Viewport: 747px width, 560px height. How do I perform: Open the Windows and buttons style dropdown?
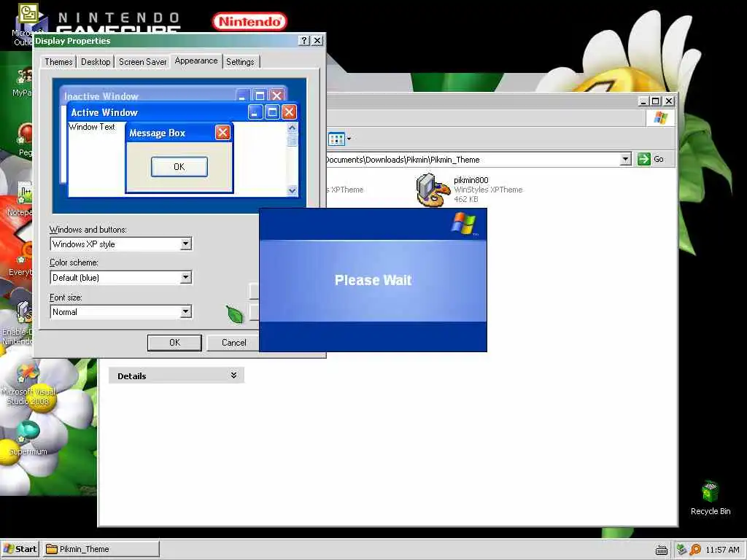click(x=186, y=244)
